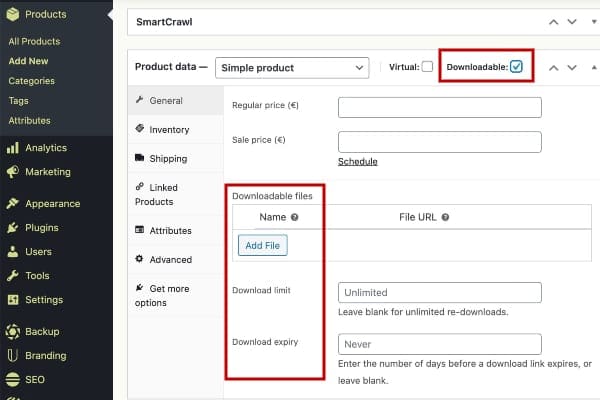This screenshot has width=600, height=400.
Task: Click the Schedule sale price link
Action: click(x=358, y=161)
